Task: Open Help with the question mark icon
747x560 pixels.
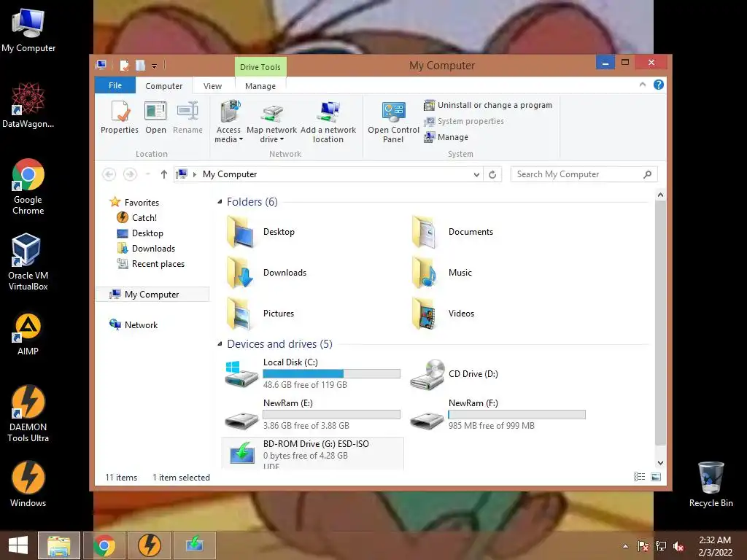Action: (x=659, y=85)
